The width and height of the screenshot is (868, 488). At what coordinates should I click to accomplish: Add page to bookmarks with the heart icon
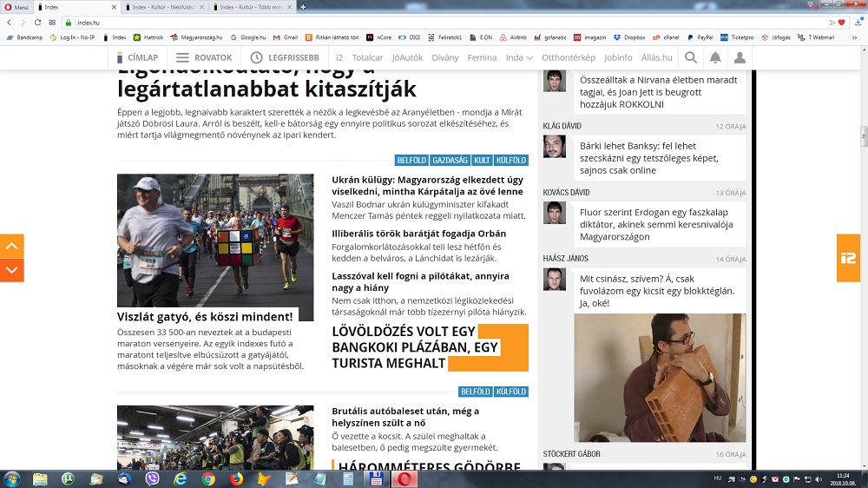[841, 23]
